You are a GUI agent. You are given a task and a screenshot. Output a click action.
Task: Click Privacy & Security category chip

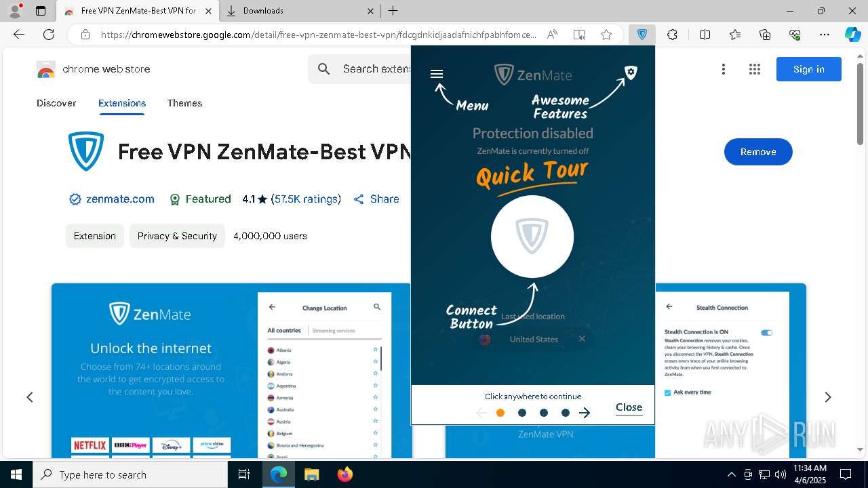(177, 236)
